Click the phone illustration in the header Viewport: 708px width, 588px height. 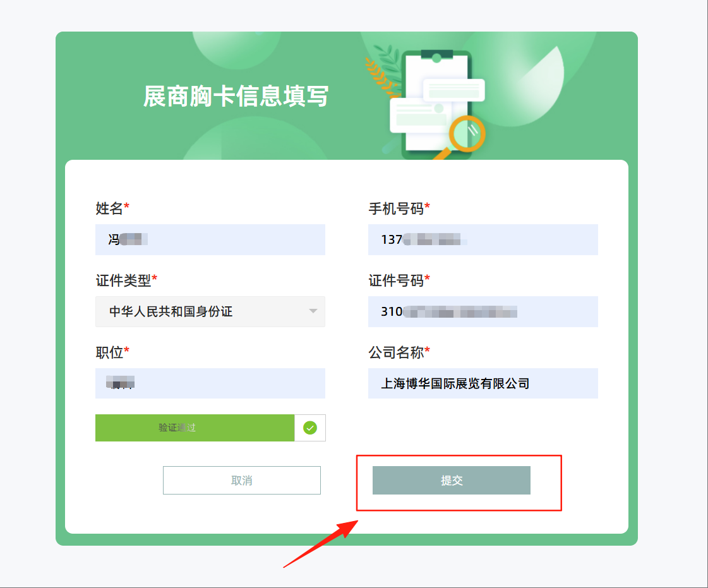tap(436, 105)
